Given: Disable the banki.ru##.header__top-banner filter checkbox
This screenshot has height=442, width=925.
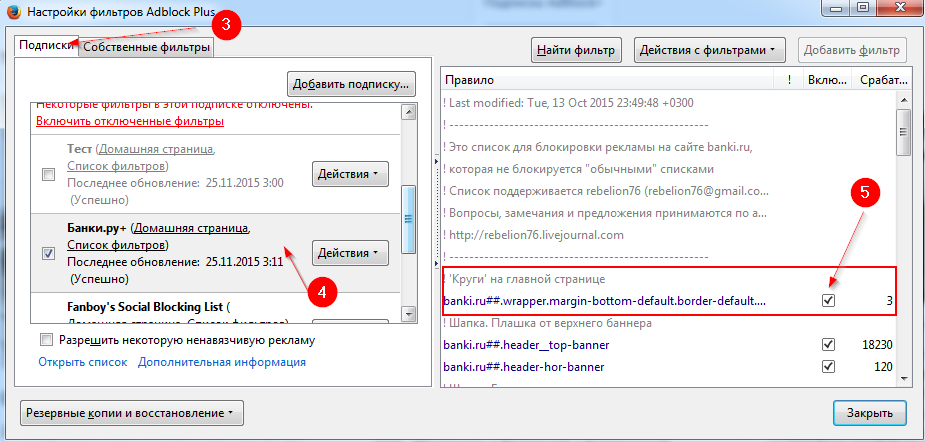Looking at the screenshot, I should pos(829,345).
